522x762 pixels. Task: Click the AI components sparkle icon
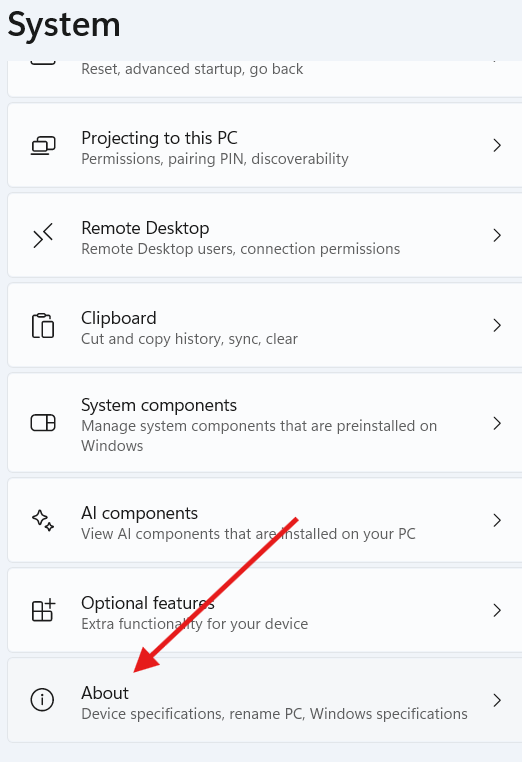pyautogui.click(x=43, y=520)
